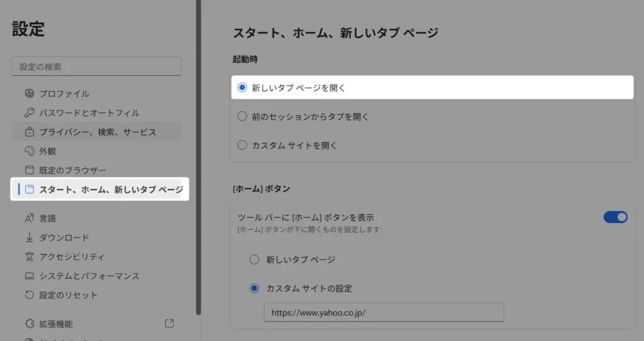Click the Downloads (ダウンロード) arrow icon
This screenshot has width=644, height=341.
pyautogui.click(x=29, y=237)
